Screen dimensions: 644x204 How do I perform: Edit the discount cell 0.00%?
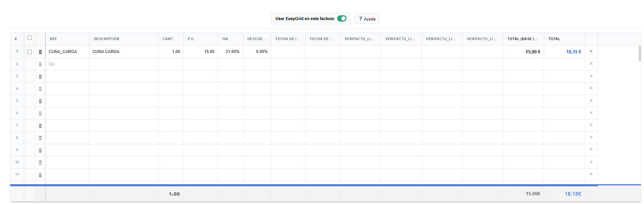click(257, 52)
